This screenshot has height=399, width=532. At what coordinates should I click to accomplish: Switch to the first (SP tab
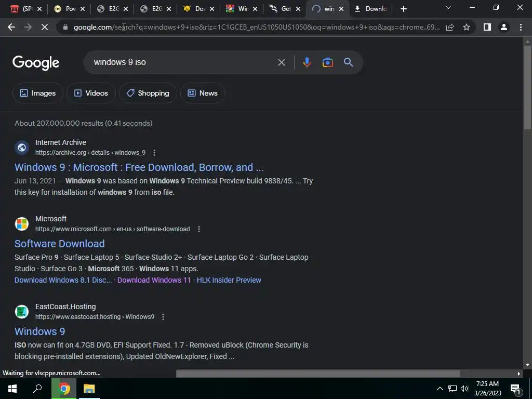tap(26, 9)
